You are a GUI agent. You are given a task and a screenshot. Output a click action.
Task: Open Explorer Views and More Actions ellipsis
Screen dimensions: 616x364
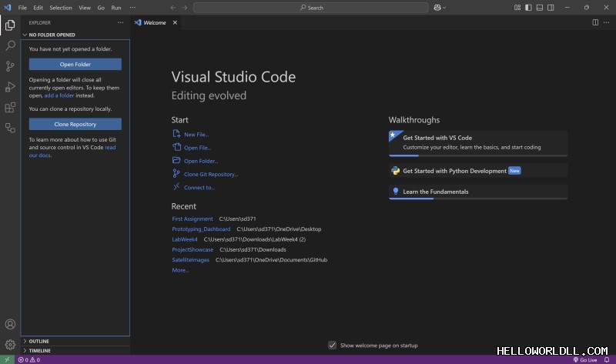(x=121, y=22)
